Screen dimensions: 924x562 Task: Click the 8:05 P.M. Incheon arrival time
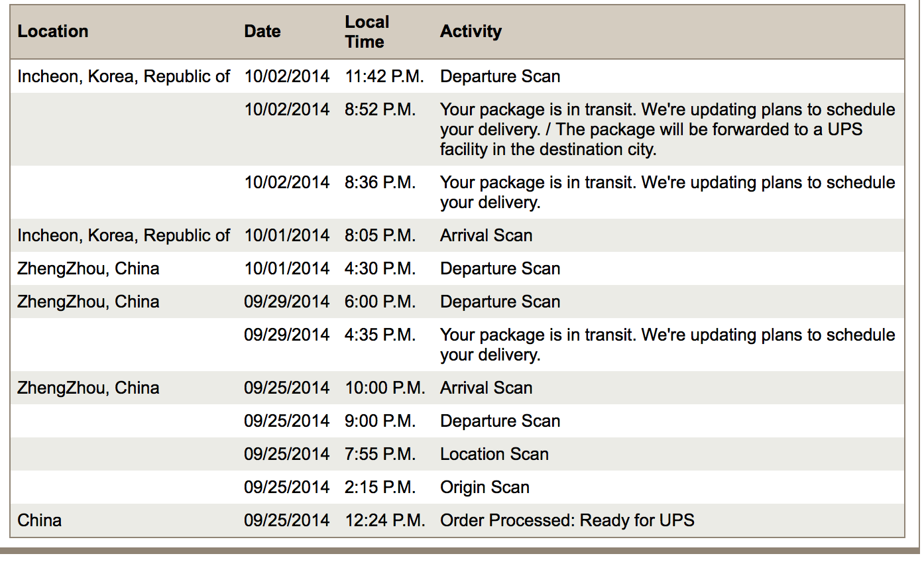[380, 235]
